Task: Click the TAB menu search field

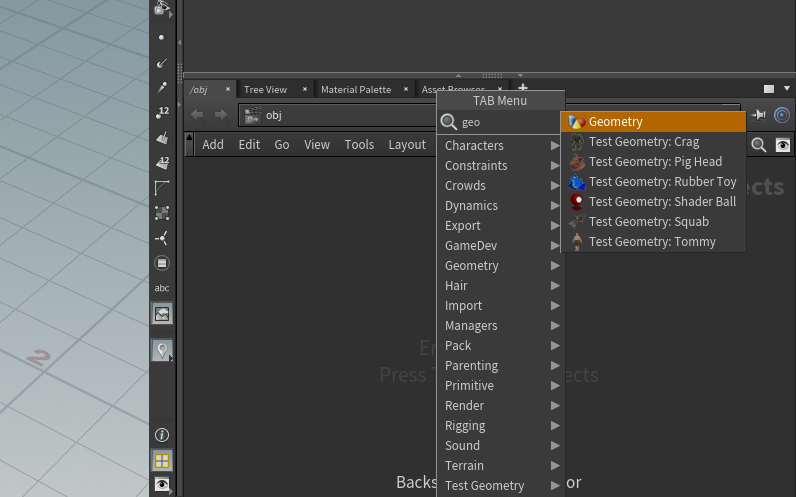Action: pos(505,122)
